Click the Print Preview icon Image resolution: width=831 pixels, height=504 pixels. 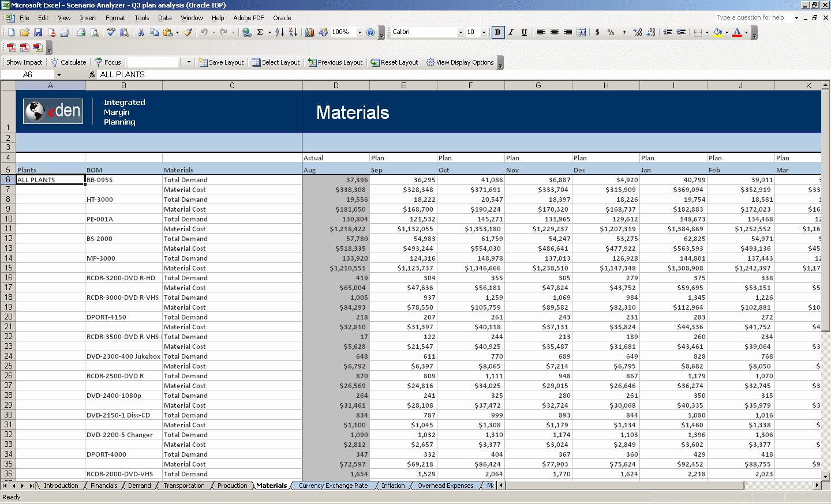[95, 32]
